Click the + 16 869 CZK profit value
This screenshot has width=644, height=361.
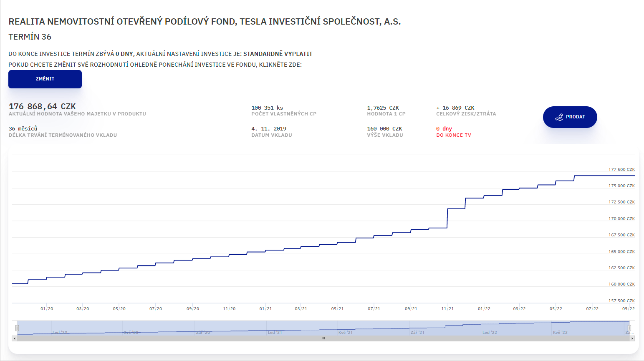coord(455,108)
